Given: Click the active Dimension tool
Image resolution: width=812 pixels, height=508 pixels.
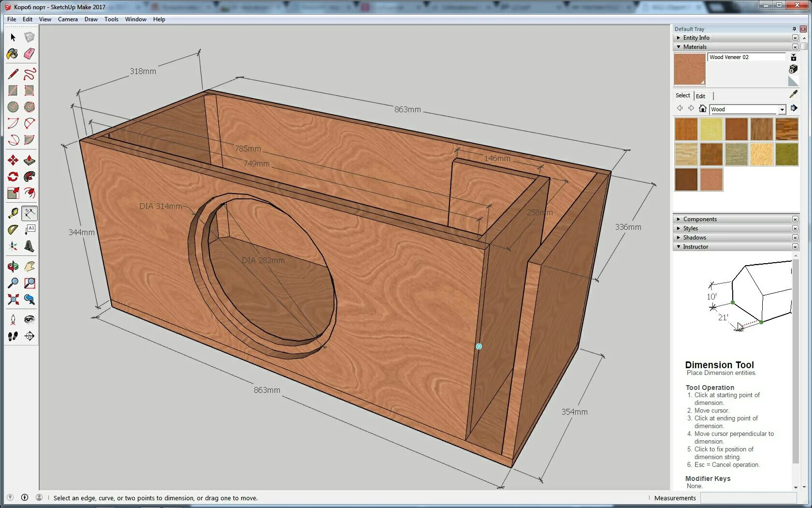Looking at the screenshot, I should [x=29, y=213].
